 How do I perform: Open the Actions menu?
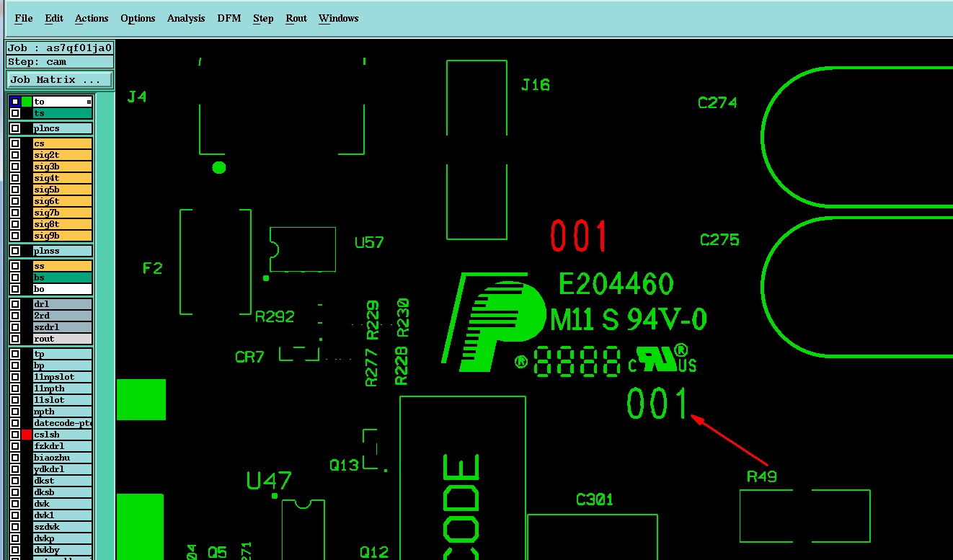[92, 18]
